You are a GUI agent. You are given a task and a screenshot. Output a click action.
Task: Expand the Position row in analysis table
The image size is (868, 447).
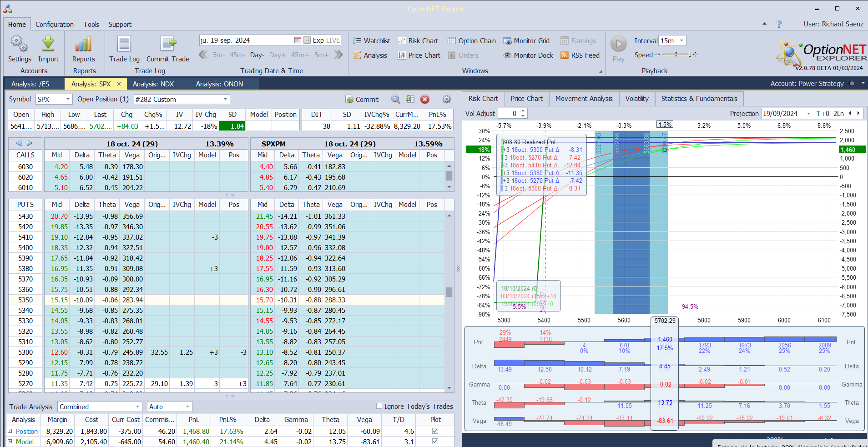(x=10, y=431)
